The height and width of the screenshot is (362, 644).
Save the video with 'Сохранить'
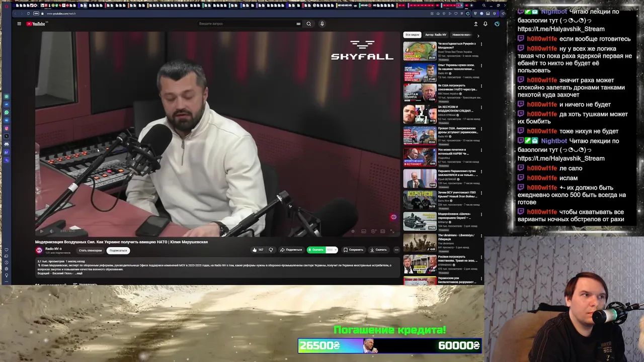(x=353, y=250)
